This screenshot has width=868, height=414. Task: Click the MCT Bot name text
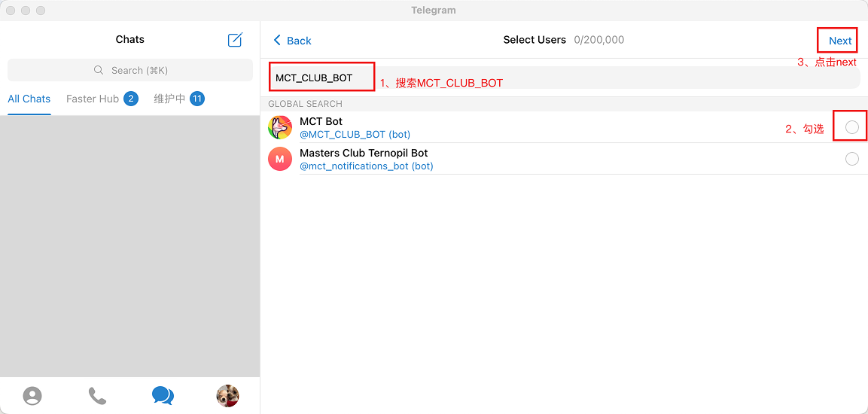(321, 121)
